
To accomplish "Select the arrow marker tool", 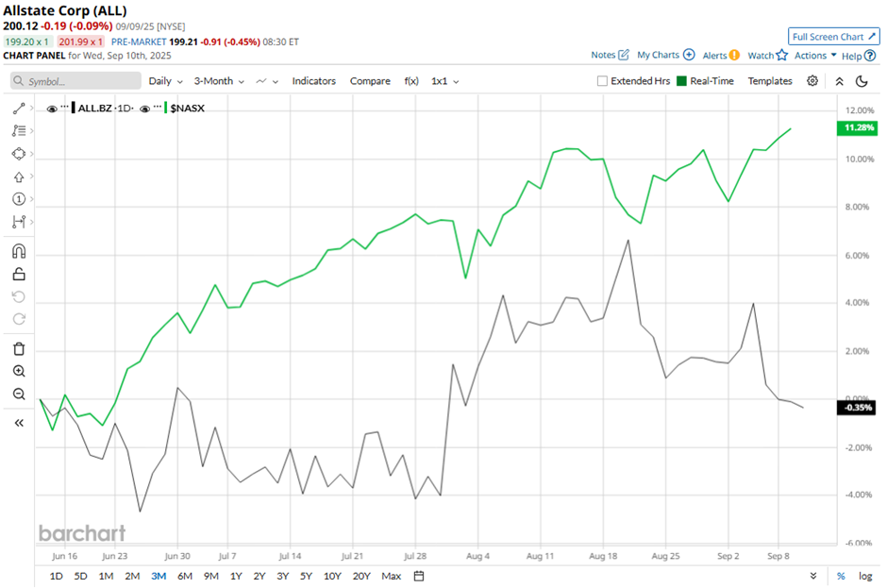I will pos(19,177).
